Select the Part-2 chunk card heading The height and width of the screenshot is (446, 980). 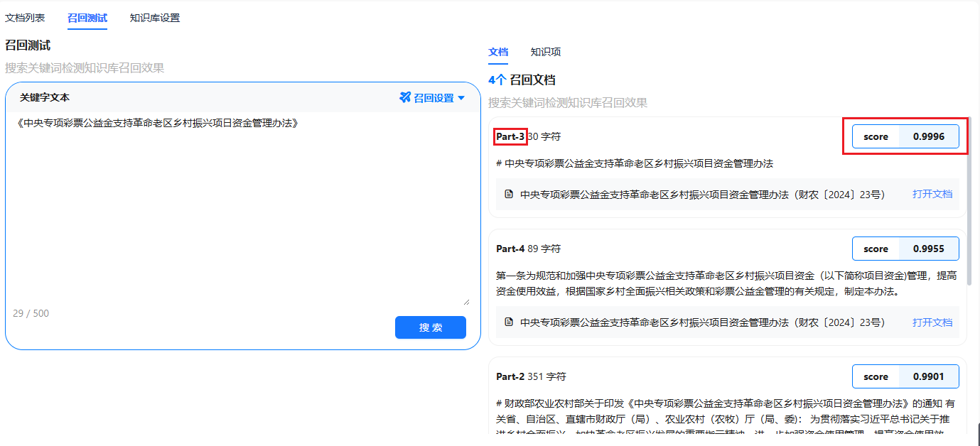coord(510,376)
